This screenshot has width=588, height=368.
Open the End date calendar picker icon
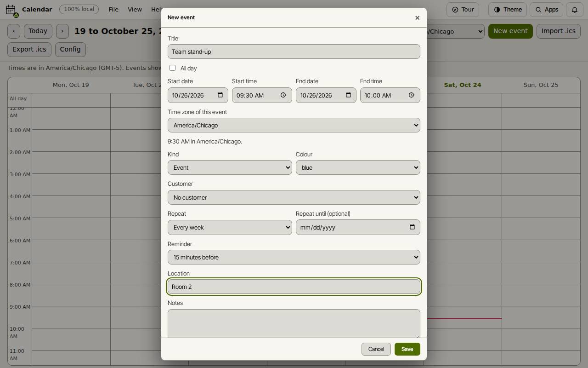click(348, 95)
